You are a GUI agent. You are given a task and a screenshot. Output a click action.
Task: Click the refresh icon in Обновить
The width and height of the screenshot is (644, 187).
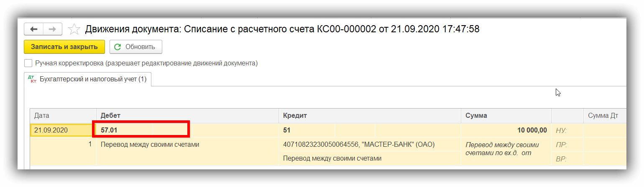tap(118, 47)
